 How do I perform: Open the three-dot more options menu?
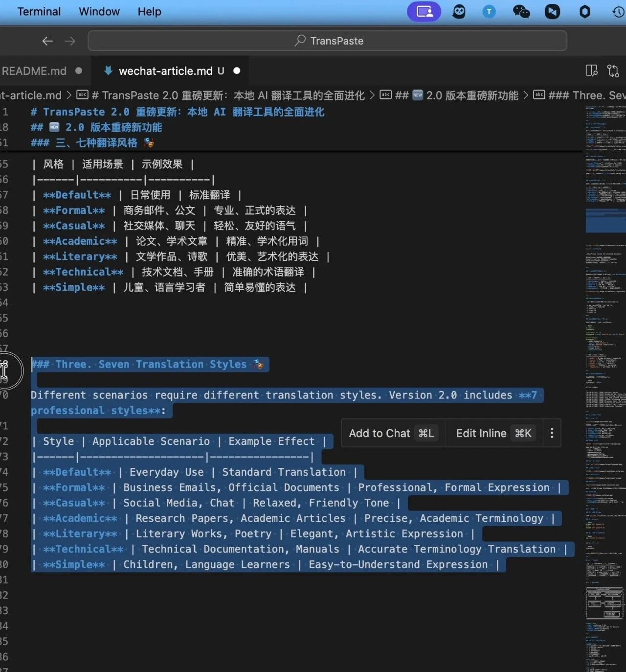point(552,433)
